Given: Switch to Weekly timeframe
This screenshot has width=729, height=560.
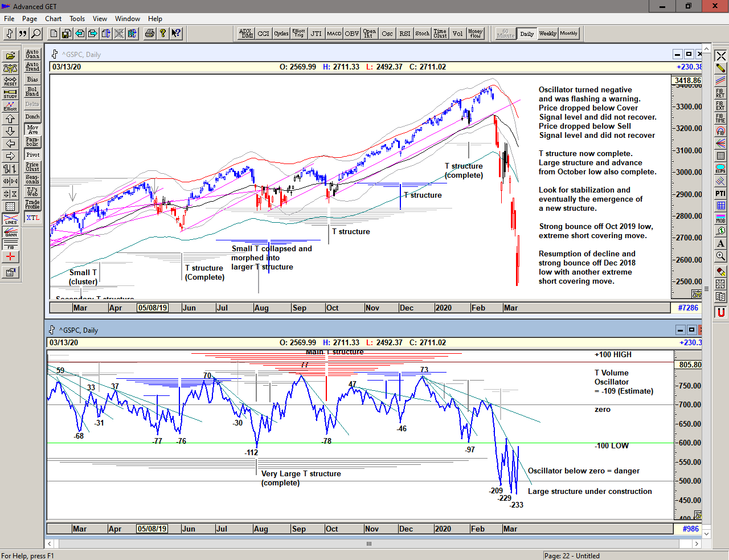Looking at the screenshot, I should coord(547,34).
